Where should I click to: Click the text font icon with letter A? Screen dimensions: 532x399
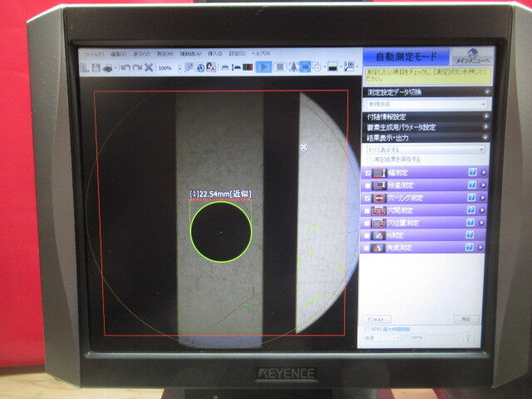[x=211, y=67]
